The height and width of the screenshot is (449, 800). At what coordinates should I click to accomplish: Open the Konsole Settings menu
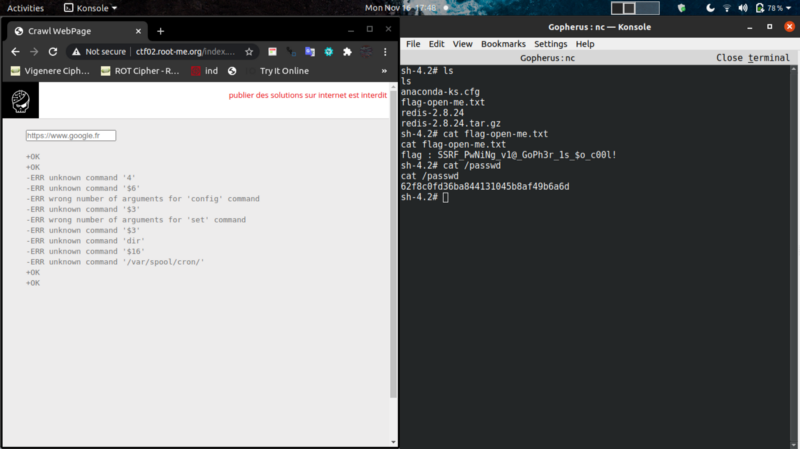pyautogui.click(x=551, y=44)
